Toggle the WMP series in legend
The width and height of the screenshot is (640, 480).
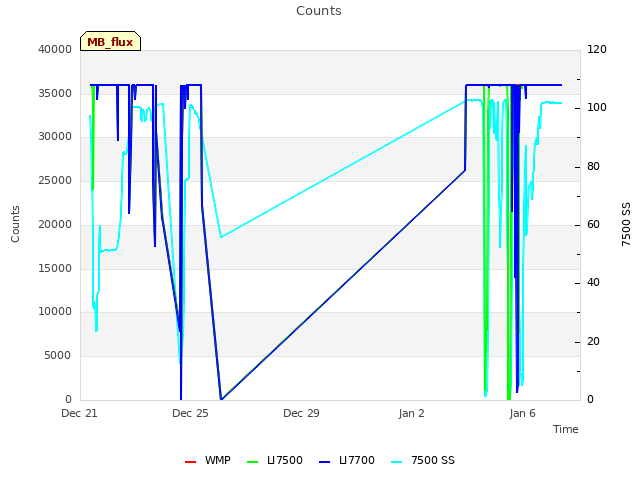208,460
